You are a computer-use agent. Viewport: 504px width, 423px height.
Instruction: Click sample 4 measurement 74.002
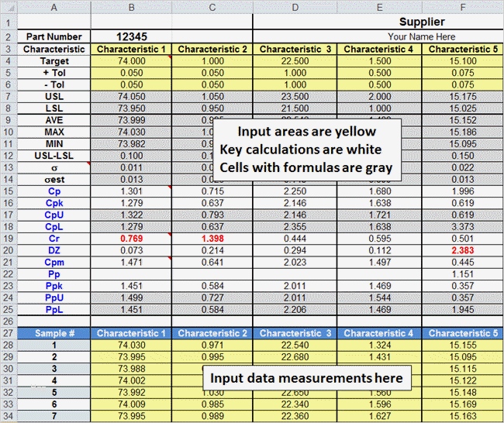point(132,380)
